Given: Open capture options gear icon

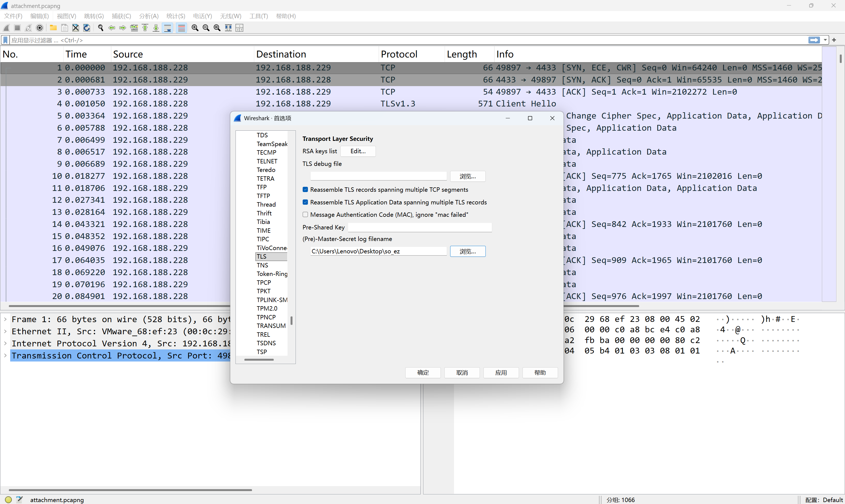Looking at the screenshot, I should tap(39, 28).
